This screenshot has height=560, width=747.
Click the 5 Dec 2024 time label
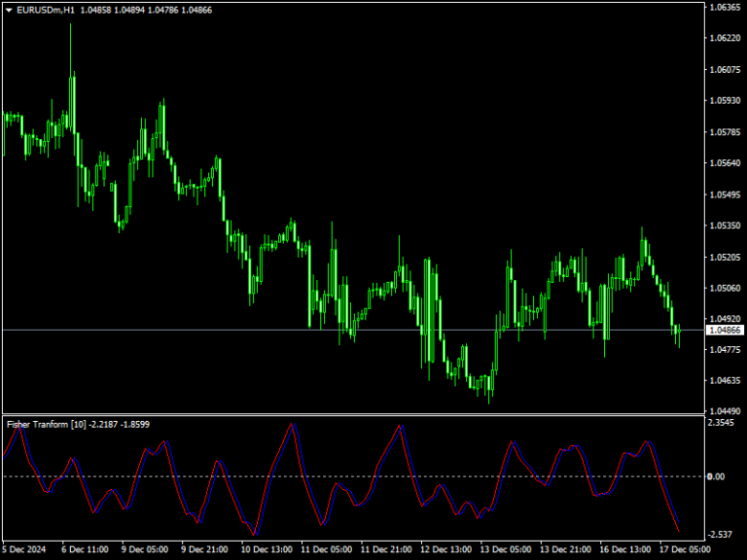(24, 549)
